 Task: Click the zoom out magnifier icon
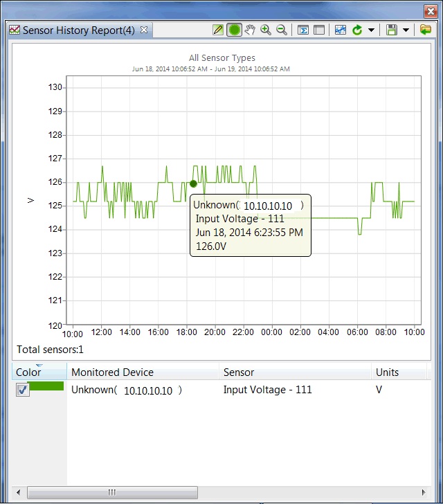point(282,30)
